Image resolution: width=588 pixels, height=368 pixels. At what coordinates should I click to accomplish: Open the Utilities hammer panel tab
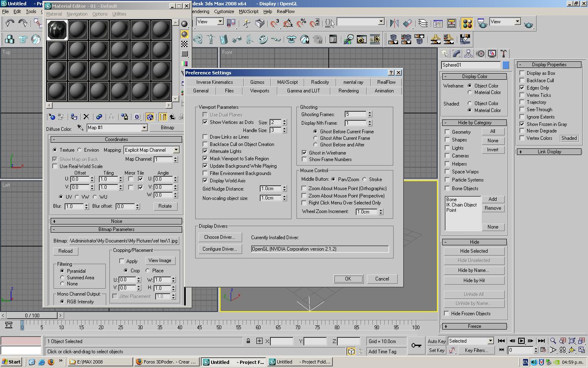pos(503,54)
